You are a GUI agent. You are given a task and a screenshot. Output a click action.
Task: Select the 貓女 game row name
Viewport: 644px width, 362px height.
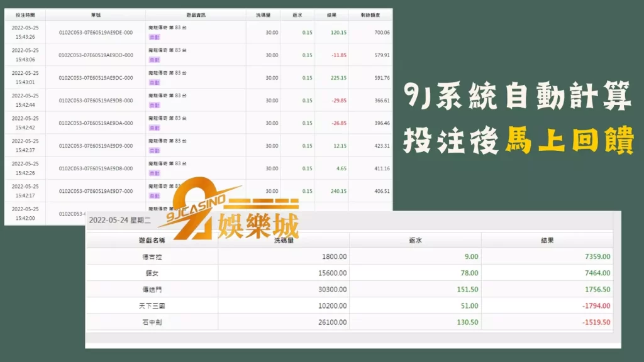152,273
